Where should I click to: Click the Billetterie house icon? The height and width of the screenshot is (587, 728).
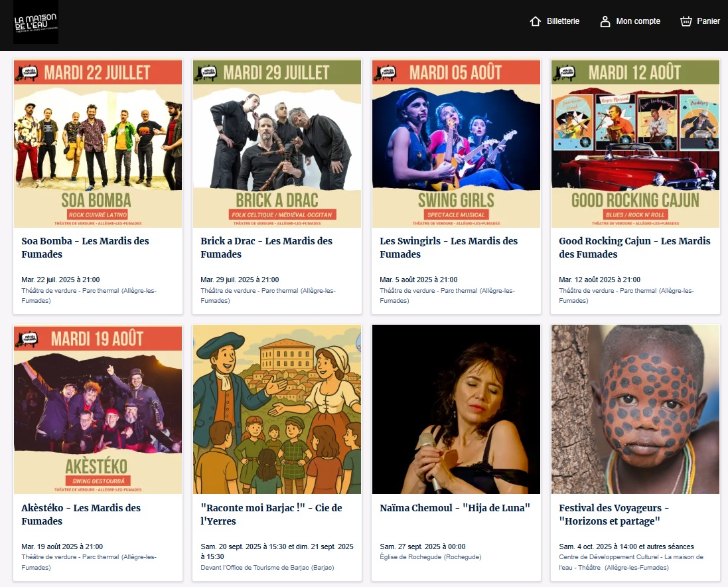[x=536, y=21]
